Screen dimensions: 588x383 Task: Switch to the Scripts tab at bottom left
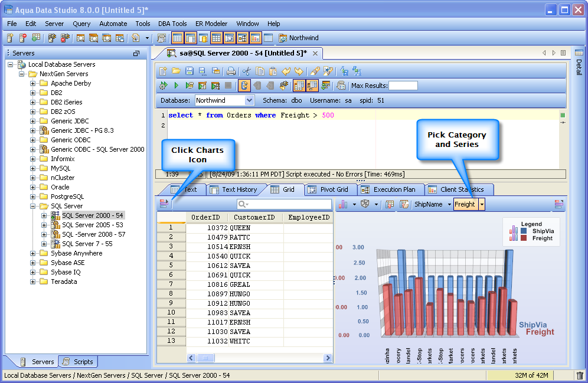[x=78, y=362]
